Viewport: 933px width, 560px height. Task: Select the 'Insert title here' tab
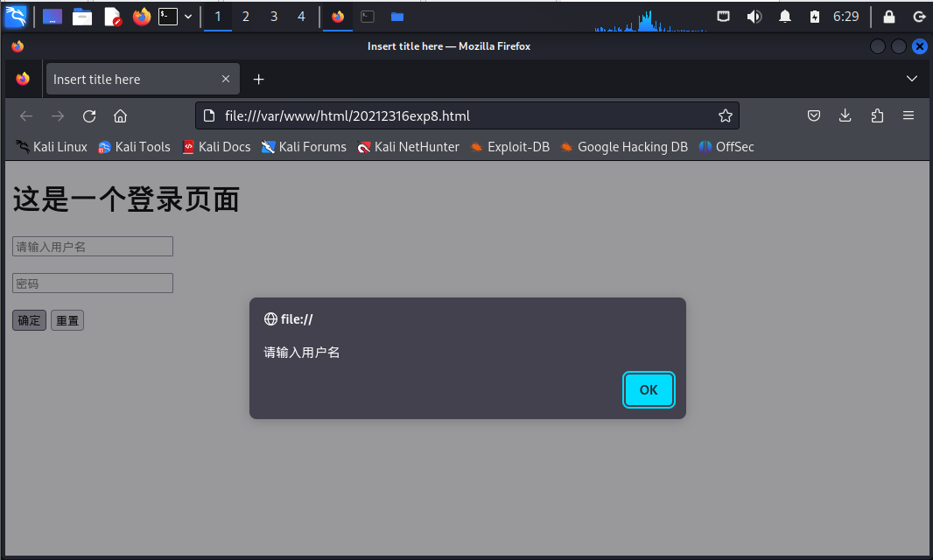pyautogui.click(x=143, y=79)
